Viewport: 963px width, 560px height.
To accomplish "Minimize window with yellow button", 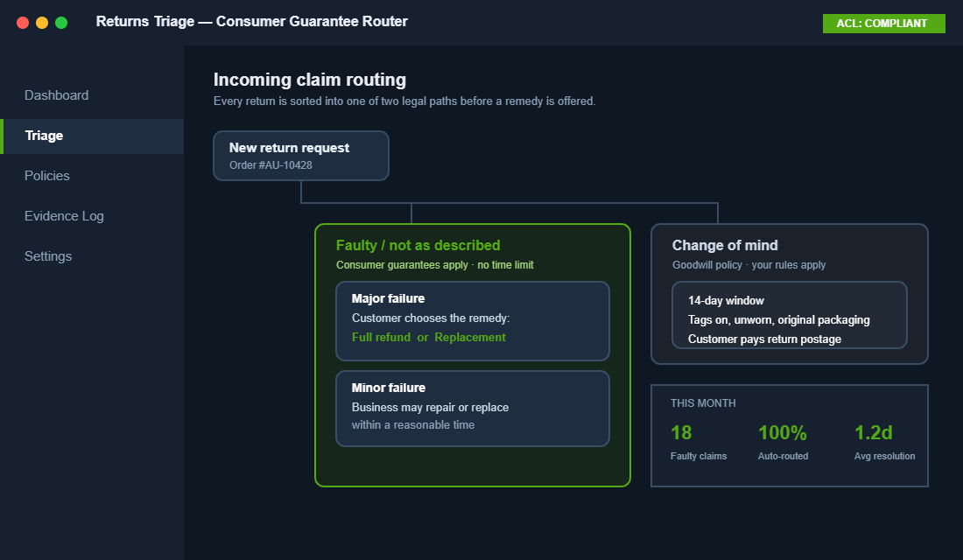I will click(42, 23).
